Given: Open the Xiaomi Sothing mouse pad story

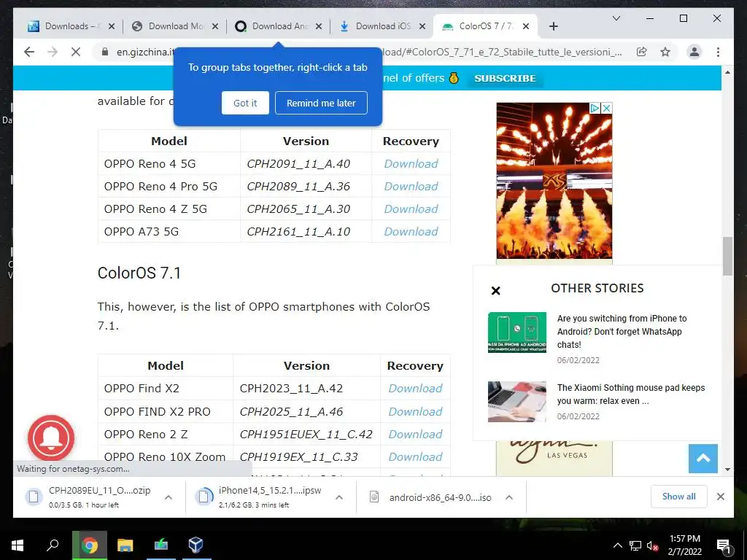Looking at the screenshot, I should [631, 394].
